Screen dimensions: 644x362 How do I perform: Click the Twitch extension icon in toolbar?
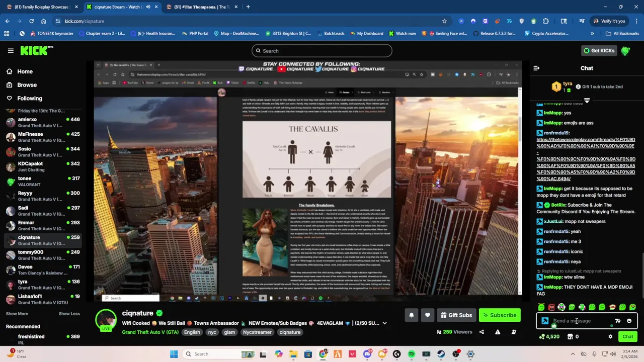[x=486, y=21]
